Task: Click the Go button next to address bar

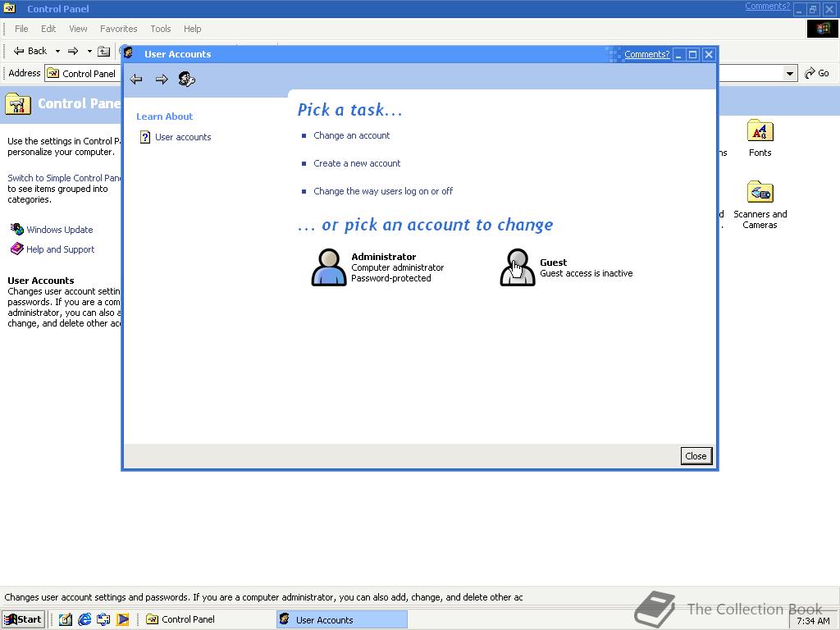Action: [x=817, y=73]
